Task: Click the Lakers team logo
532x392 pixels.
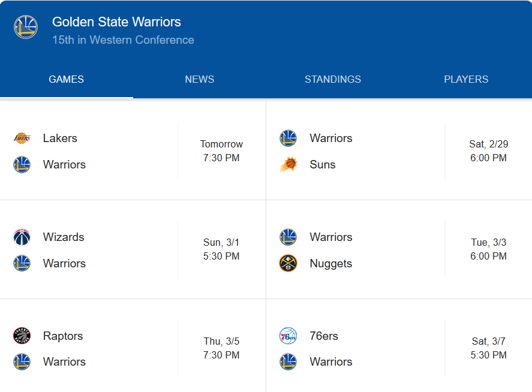Action: tap(22, 138)
